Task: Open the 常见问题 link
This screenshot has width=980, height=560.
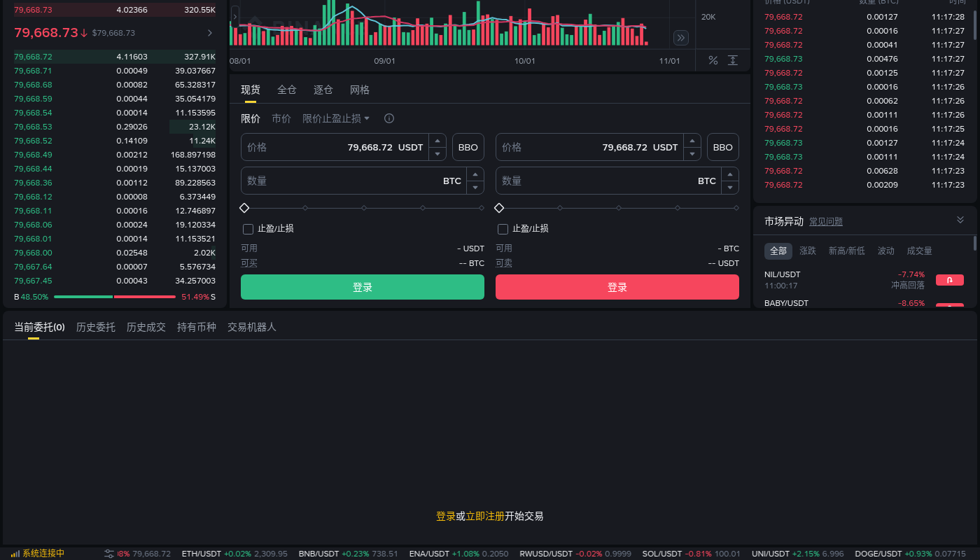Action: click(826, 221)
